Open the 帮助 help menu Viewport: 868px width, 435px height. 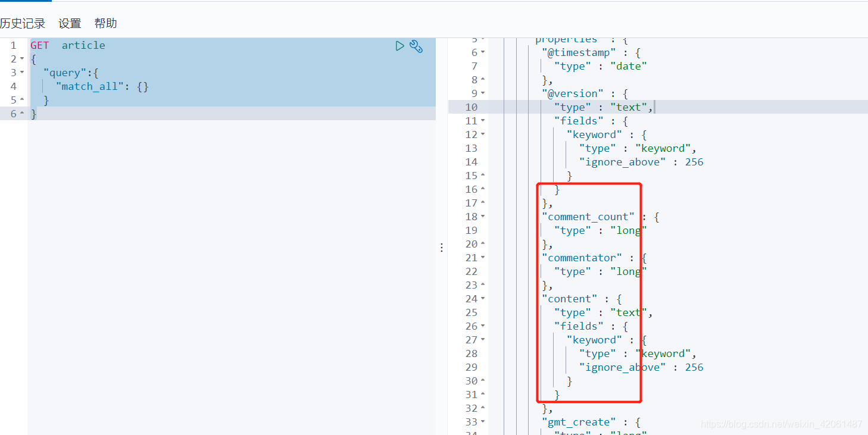point(105,23)
